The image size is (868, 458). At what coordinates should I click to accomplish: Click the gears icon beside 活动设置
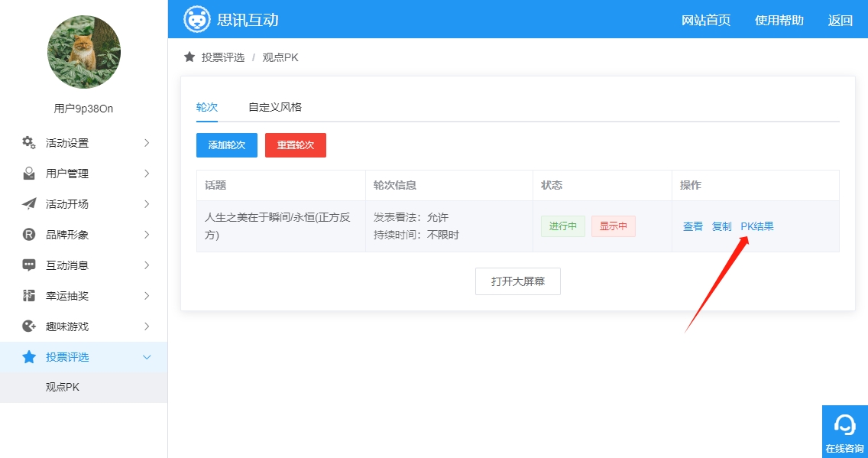click(x=29, y=142)
